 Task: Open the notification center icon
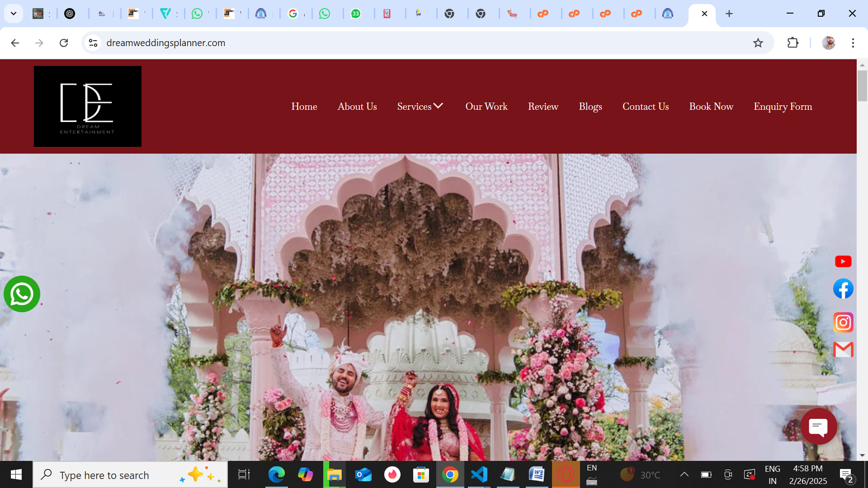tap(847, 475)
